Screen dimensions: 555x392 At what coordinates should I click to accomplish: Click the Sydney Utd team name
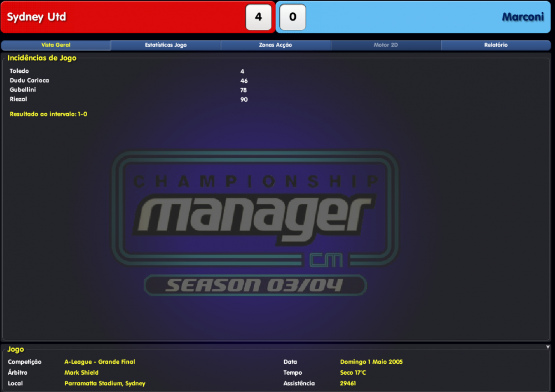37,17
